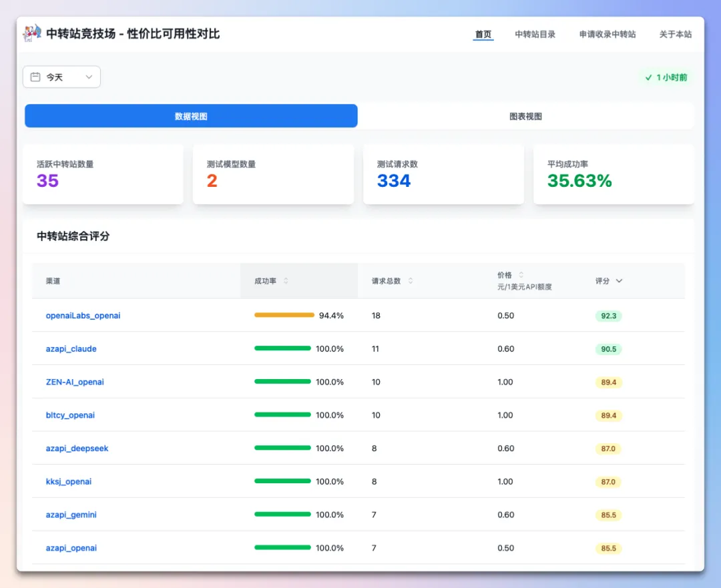Click the 中转站综合评分 section heading
The width and height of the screenshot is (721, 588).
pos(73,236)
